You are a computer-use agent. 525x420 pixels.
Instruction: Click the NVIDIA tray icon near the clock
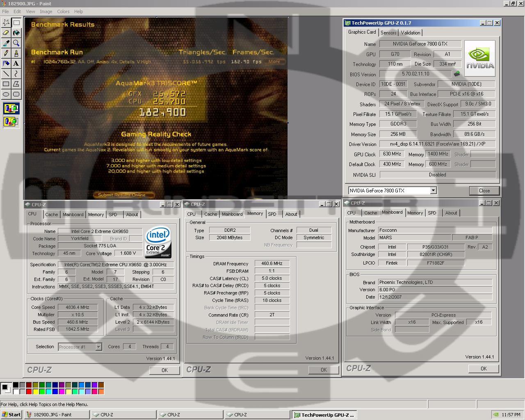pos(496,415)
